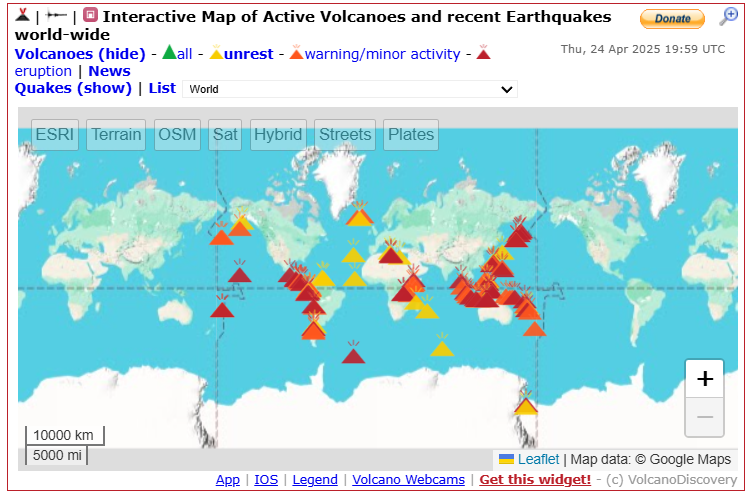Switch map layer to Terrain
746x495 pixels.
pos(116,134)
